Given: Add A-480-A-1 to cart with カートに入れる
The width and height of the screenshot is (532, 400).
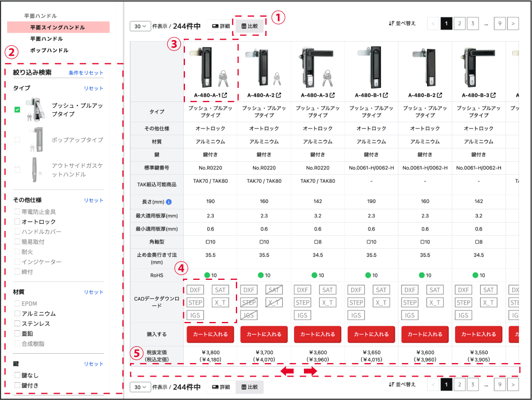Looking at the screenshot, I should click(211, 334).
